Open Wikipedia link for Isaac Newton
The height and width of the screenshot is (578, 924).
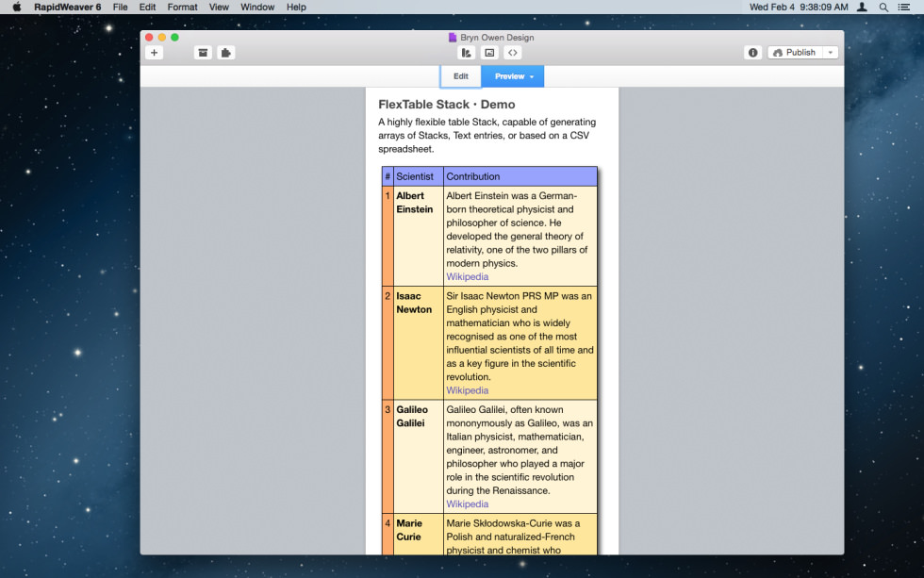(468, 390)
